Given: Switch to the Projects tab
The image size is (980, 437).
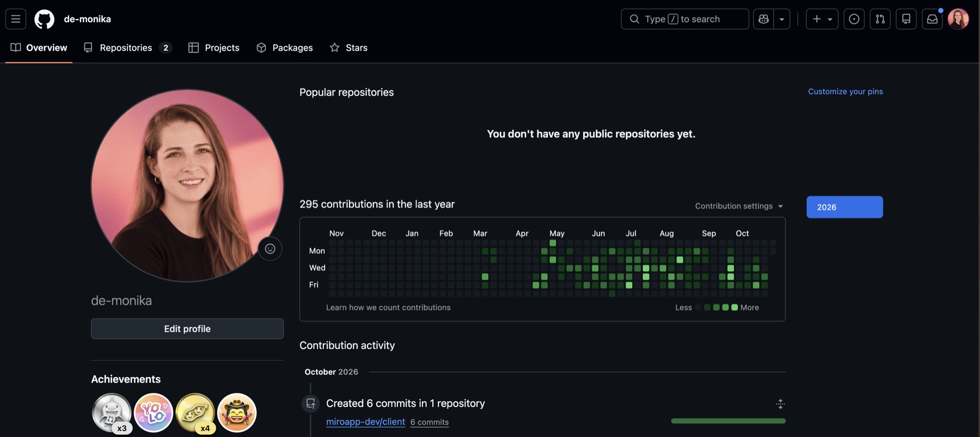Looking at the screenshot, I should pos(213,48).
